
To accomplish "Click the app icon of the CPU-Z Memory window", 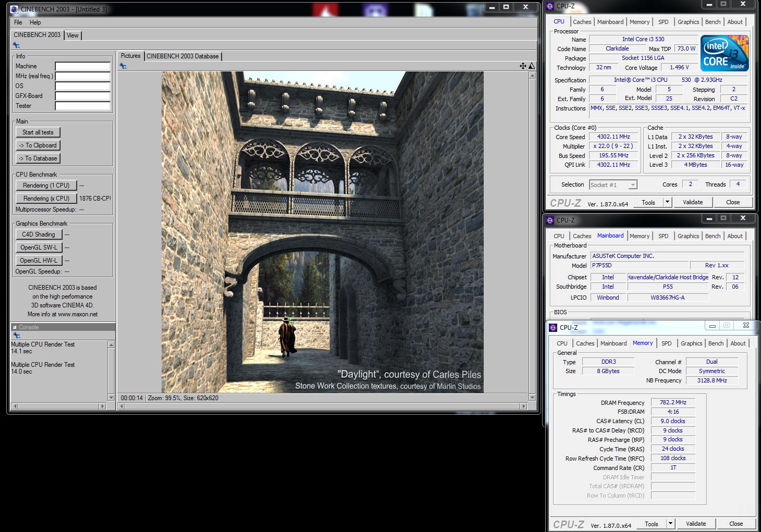I will pos(553,327).
